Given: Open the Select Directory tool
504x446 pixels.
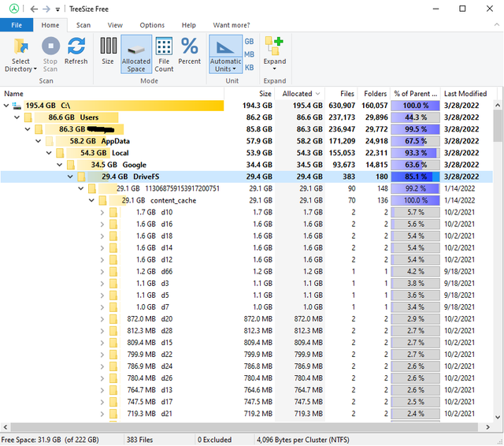Looking at the screenshot, I should (20, 54).
